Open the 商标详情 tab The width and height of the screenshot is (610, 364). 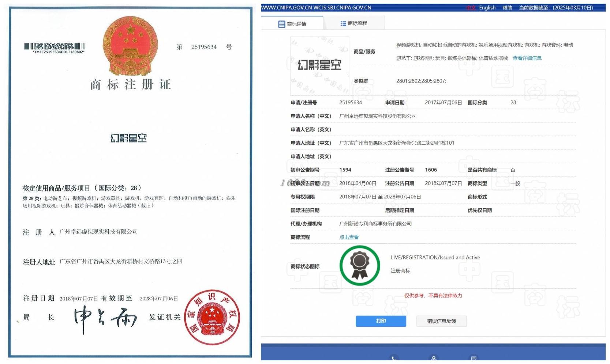click(292, 24)
